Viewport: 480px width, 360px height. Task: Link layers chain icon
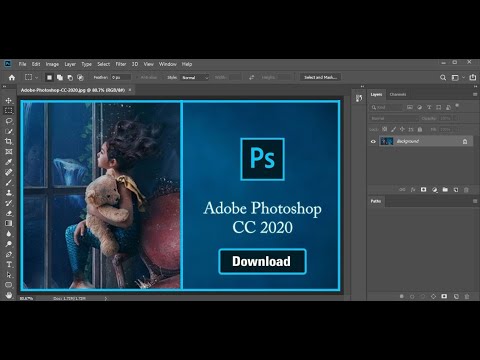pos(402,190)
